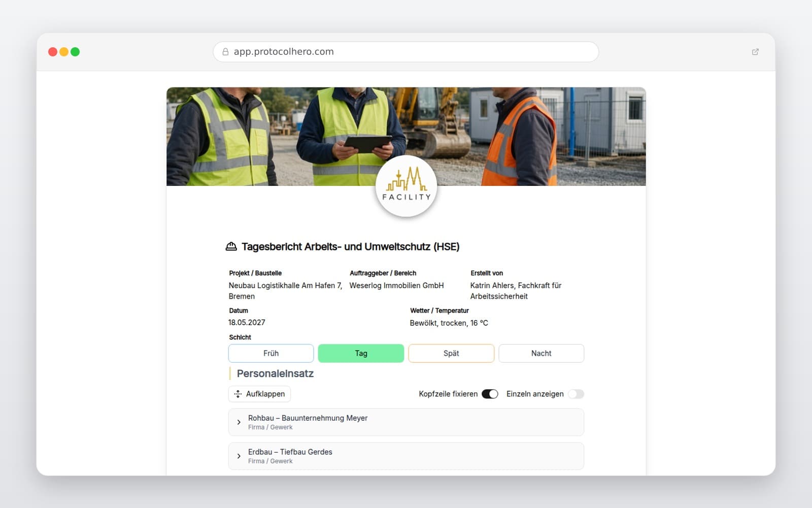This screenshot has height=508, width=812.
Task: Click the FACILITY logo badge
Action: pos(406,186)
